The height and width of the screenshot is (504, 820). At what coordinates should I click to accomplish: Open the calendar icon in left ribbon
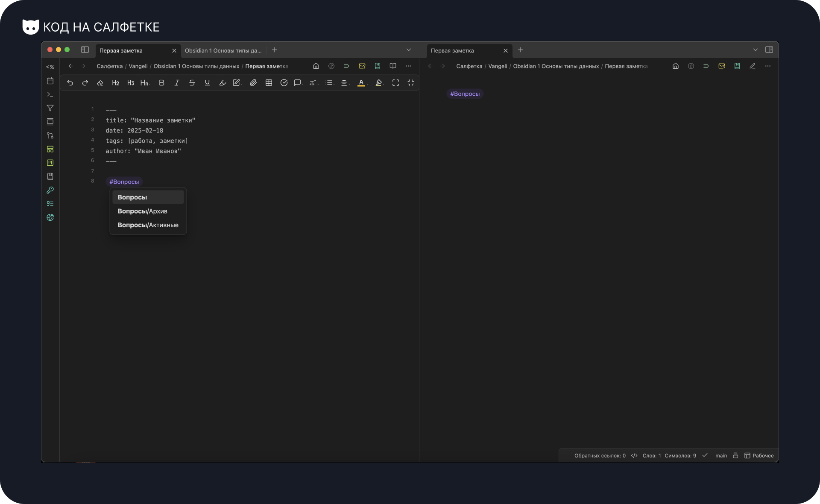(x=50, y=81)
